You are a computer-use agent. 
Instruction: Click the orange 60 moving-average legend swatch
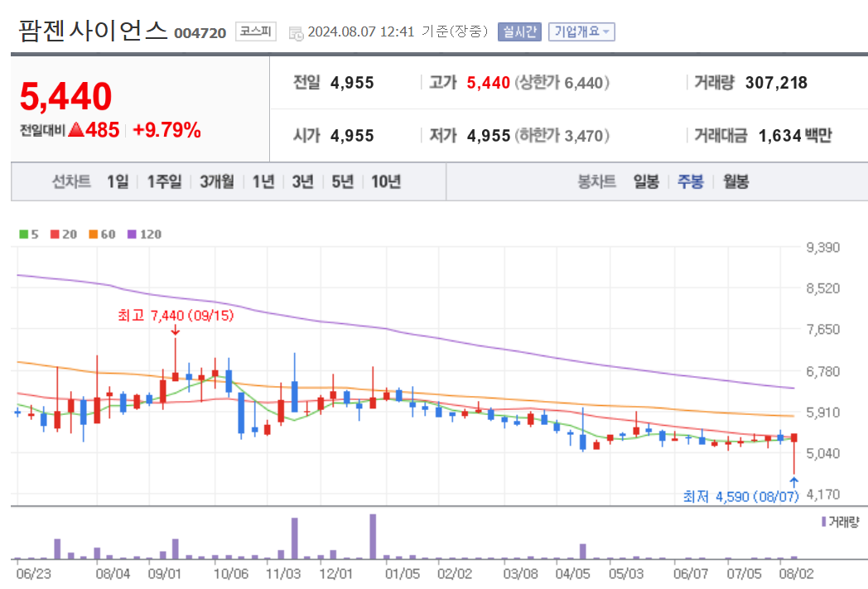(94, 234)
